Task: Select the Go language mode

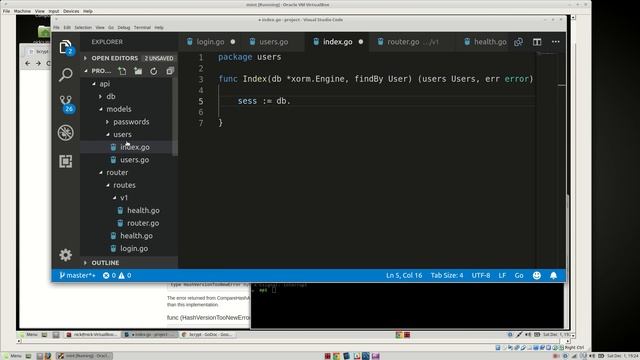Action: point(519,276)
